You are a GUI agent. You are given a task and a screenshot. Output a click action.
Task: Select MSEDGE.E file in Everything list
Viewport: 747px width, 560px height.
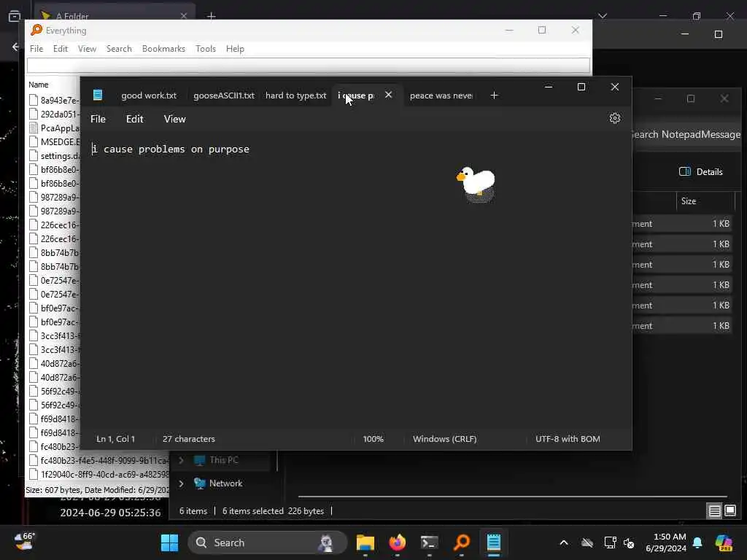tap(54, 142)
